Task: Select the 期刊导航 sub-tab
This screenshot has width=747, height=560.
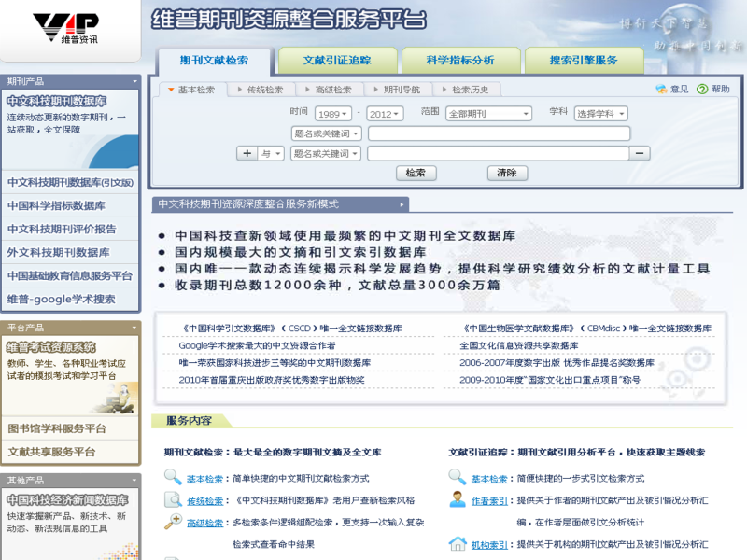Action: pos(398,90)
